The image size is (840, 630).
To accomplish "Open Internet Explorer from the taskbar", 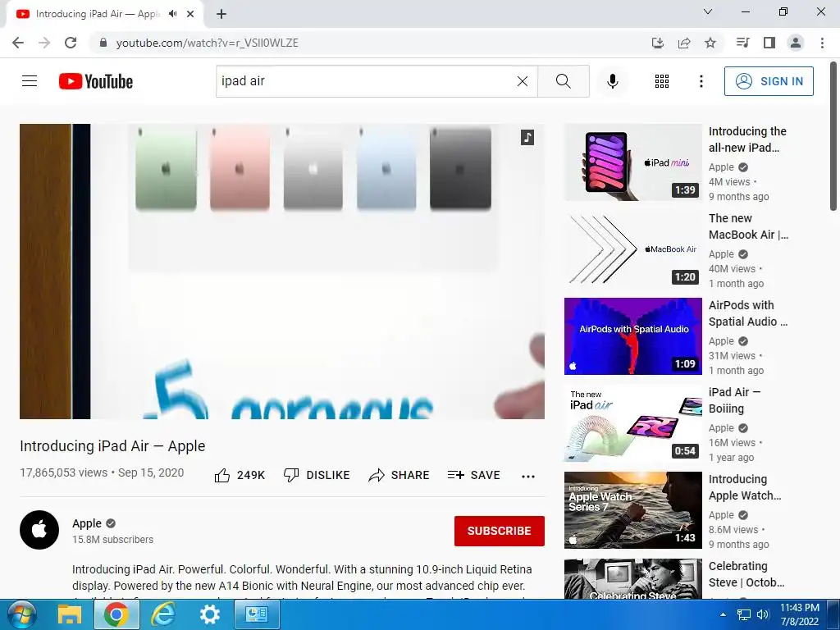I will point(163,614).
